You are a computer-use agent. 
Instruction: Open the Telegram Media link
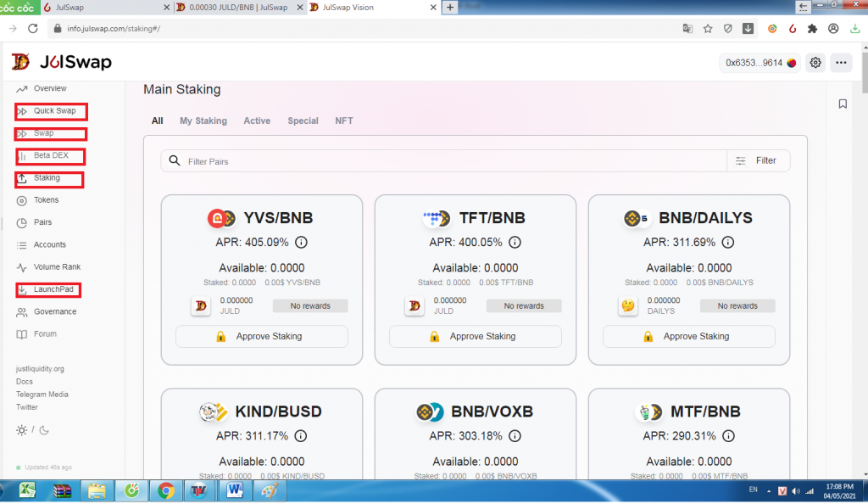42,395
